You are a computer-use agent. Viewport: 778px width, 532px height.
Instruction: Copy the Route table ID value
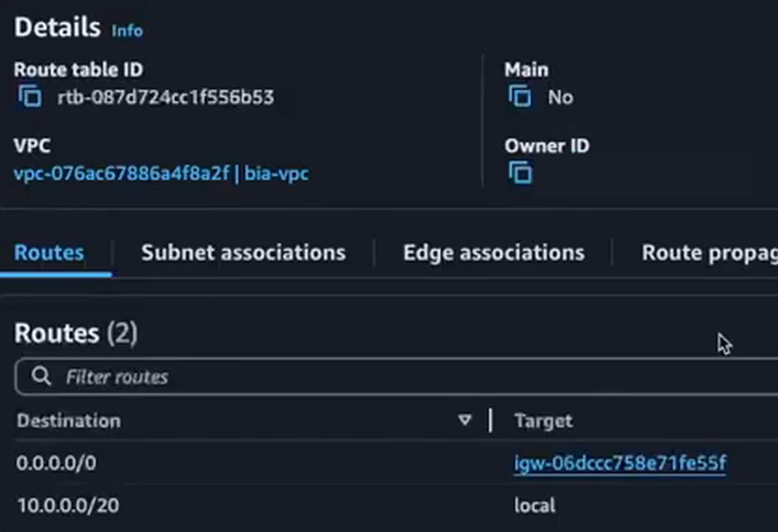click(29, 98)
